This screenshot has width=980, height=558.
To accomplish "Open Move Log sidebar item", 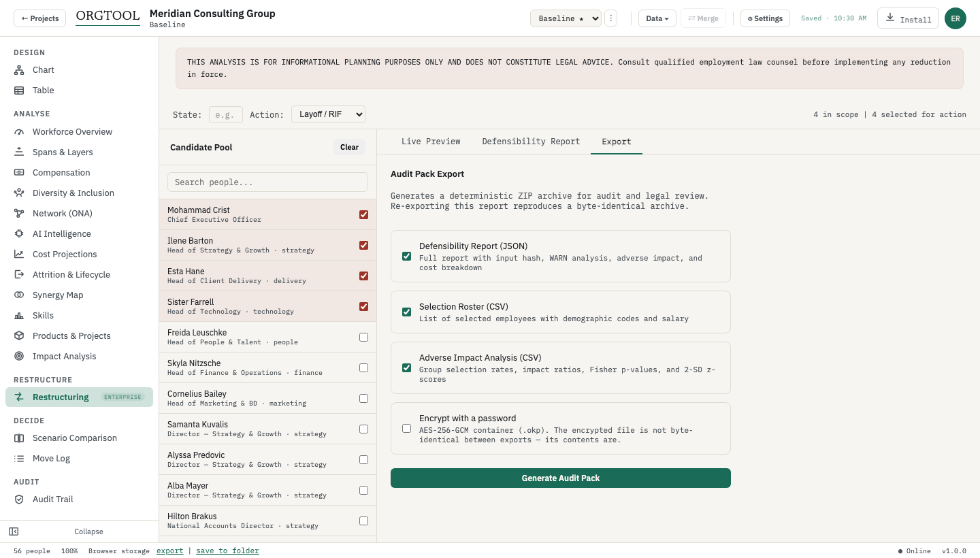I will coord(79,459).
